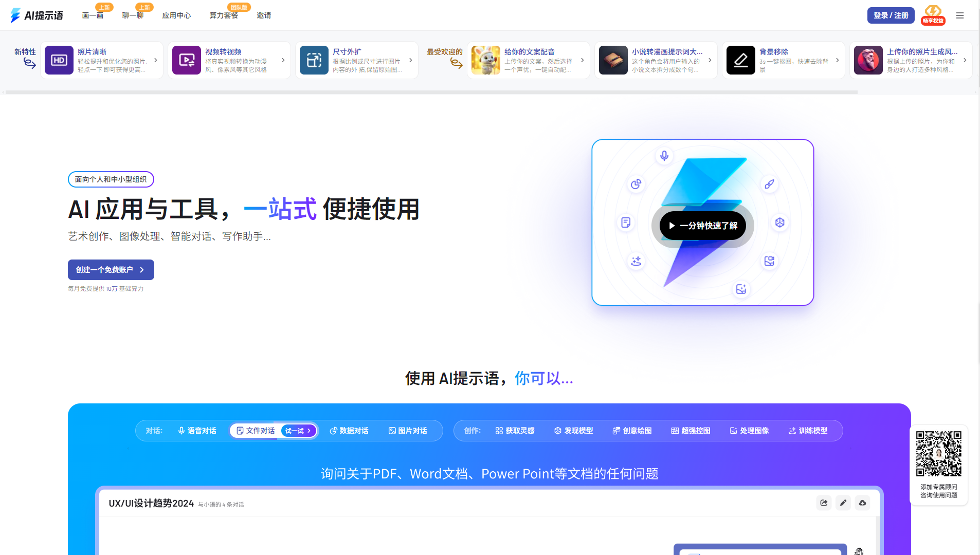Open the 算力套餐 menu item
The width and height of the screenshot is (980, 555).
tap(224, 15)
